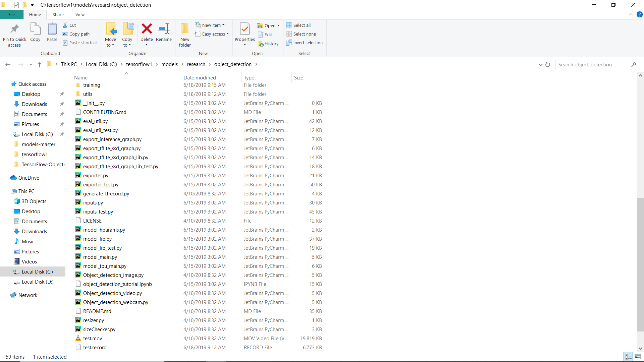This screenshot has width=644, height=362.
Task: Pin current folder to Quick access
Action: (x=14, y=34)
